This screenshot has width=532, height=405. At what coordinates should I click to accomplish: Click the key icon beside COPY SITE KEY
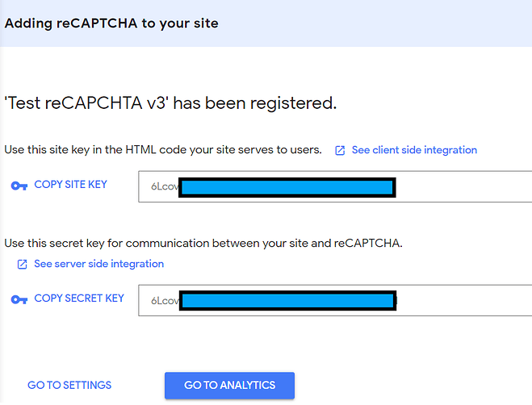click(19, 186)
